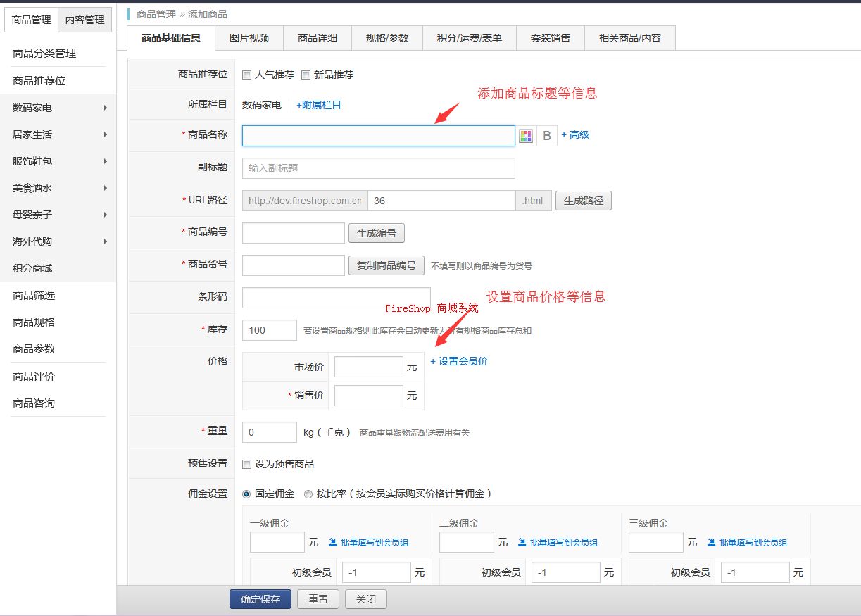Focus the 商品编号 input field
Image resolution: width=861 pixels, height=616 pixels.
tap(294, 233)
